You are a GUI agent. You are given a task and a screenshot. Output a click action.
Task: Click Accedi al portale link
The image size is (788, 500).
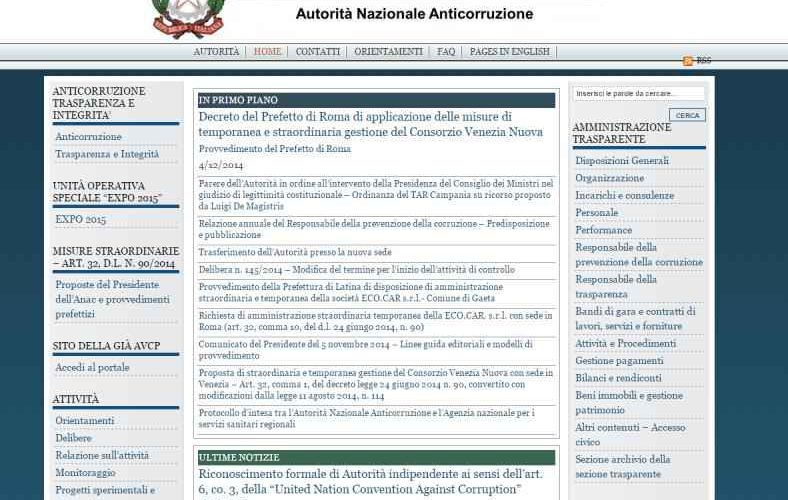(x=92, y=367)
